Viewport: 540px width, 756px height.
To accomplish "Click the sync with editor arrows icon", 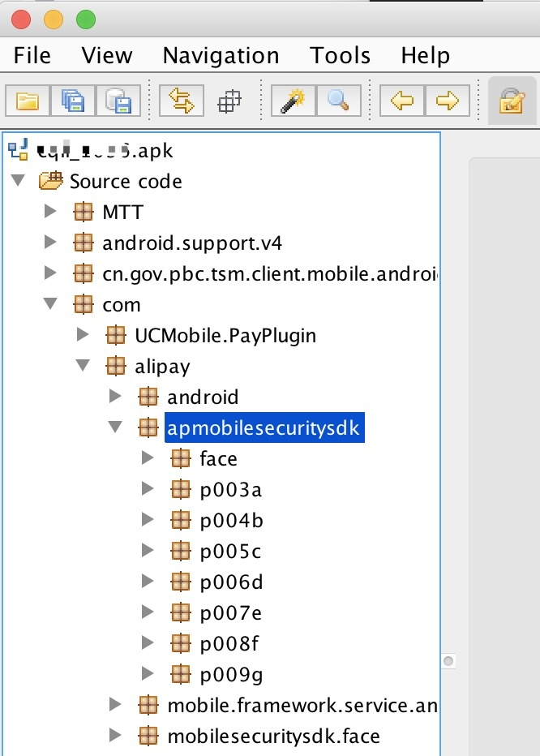I will tap(182, 101).
